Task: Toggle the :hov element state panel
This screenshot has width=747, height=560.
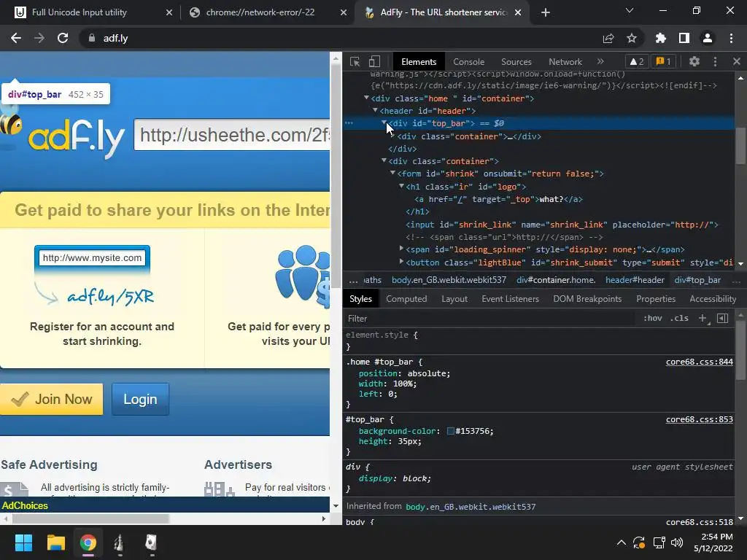Action: (x=653, y=318)
